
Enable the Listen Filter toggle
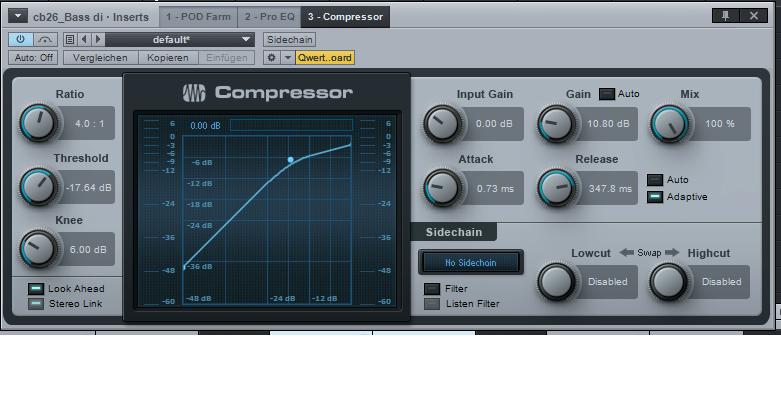point(432,304)
